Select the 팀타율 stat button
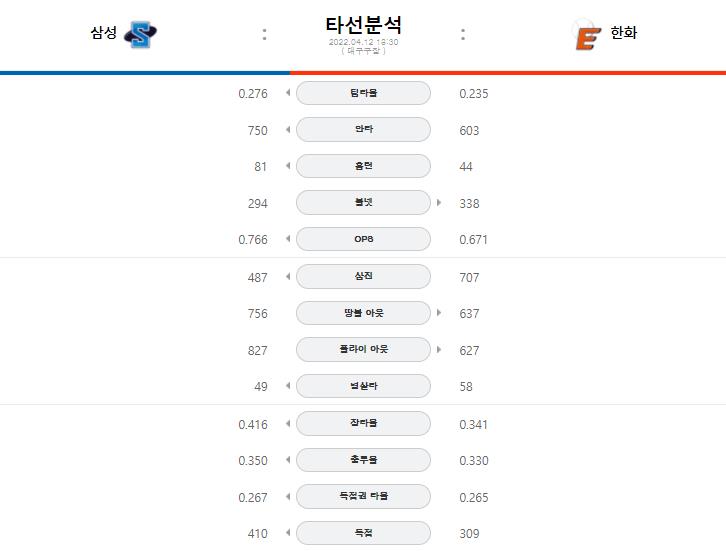Screen dimensions: 726x551 (x=363, y=93)
